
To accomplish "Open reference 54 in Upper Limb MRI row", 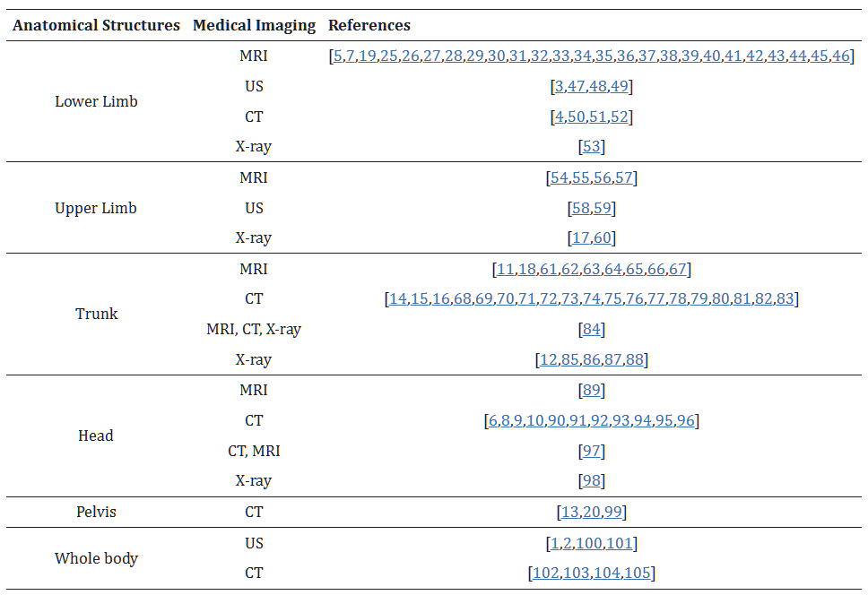I will point(560,178).
